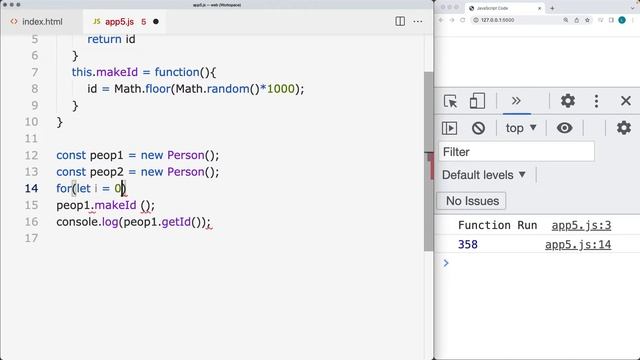The width and height of the screenshot is (640, 360).
Task: Split the editor with the split icon
Action: [400, 22]
